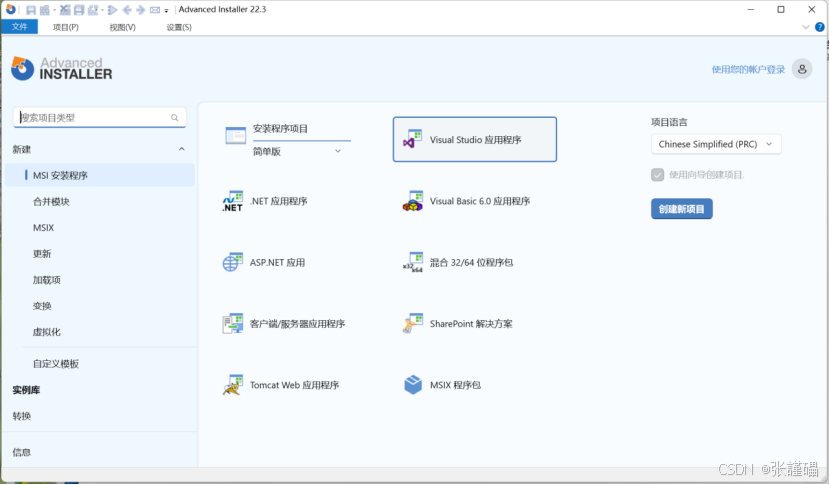Select the Visual Studio 应用程序 project icon
This screenshot has height=485, width=830.
pyautogui.click(x=412, y=140)
